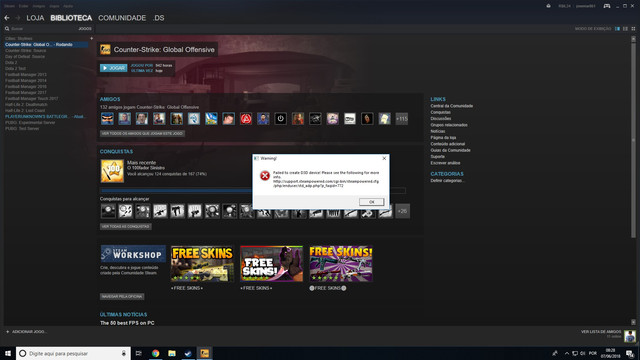The width and height of the screenshot is (640, 360).
Task: Click the scrollbar up arrow
Action: pyautogui.click(x=633, y=39)
